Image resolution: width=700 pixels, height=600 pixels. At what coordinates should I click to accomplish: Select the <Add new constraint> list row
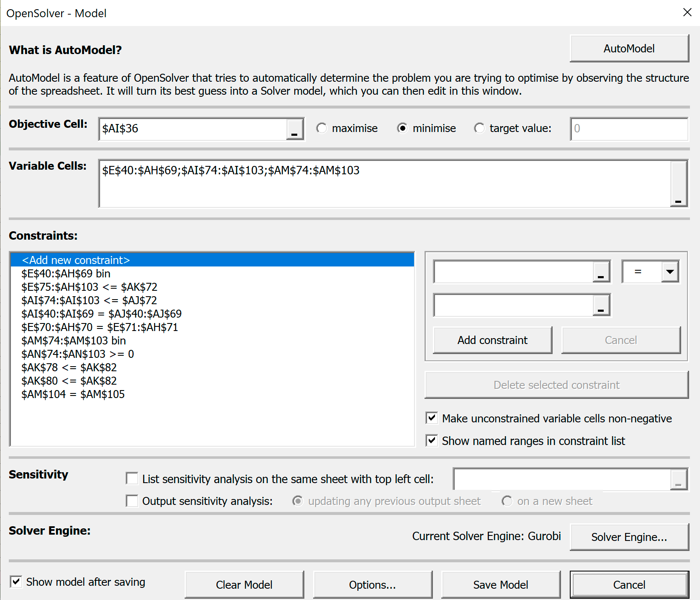212,260
